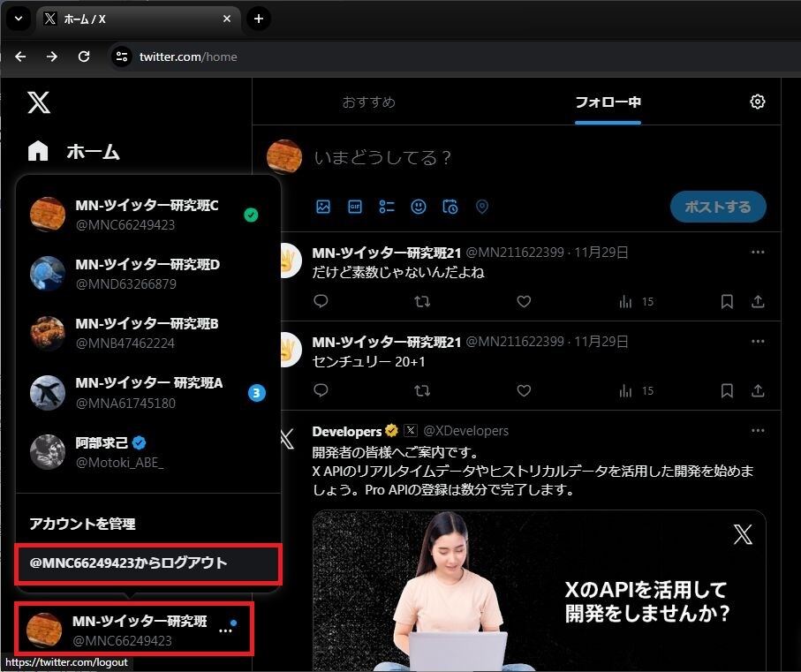Click the @XDevelopers handle
The height and width of the screenshot is (672, 801).
[x=466, y=431]
